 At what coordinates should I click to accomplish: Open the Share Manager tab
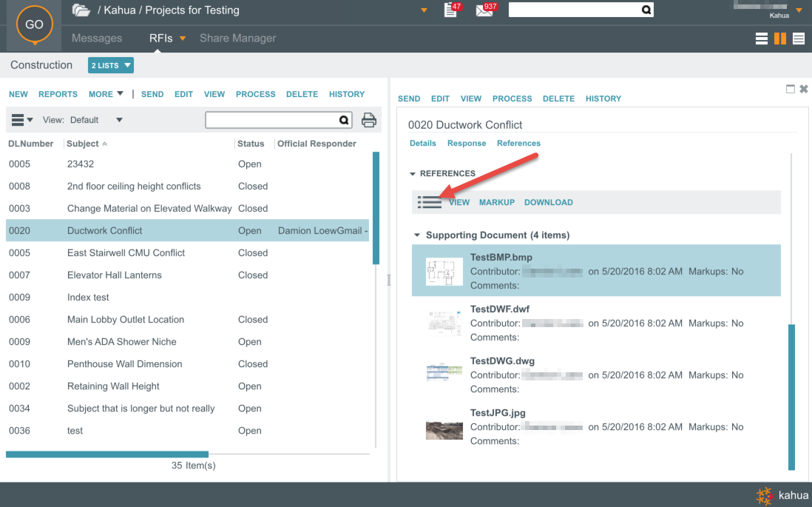pyautogui.click(x=237, y=38)
